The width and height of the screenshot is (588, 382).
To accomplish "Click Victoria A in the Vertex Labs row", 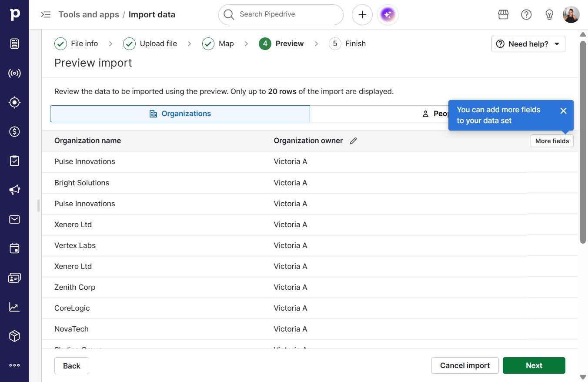I will [291, 245].
